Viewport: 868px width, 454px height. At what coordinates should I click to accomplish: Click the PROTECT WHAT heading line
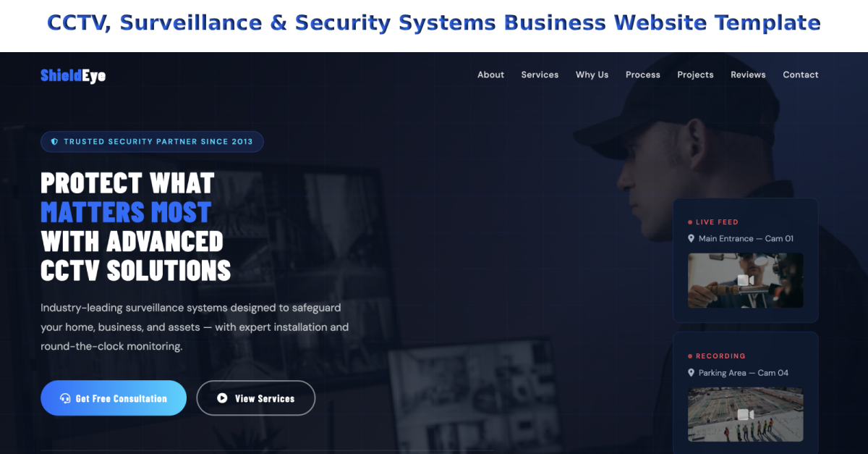[127, 182]
